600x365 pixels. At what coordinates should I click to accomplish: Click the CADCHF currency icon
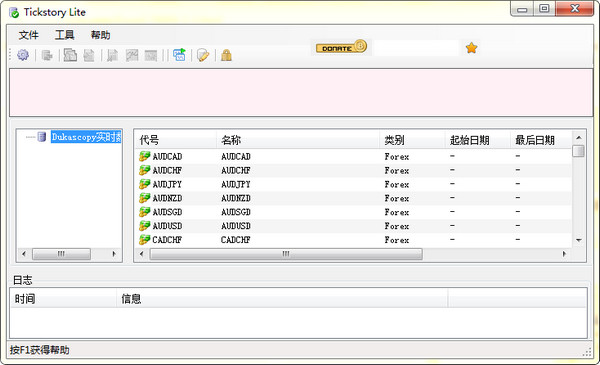pyautogui.click(x=144, y=240)
